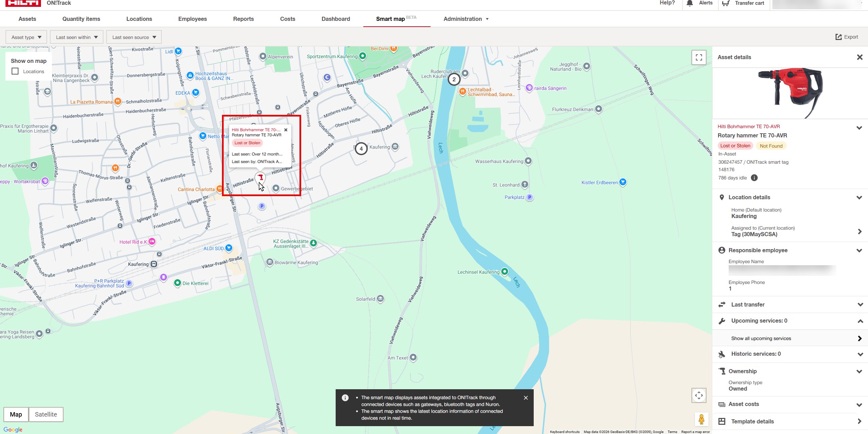Enable the Locations checkbox
Screen dimensions: 868x434
[15, 71]
